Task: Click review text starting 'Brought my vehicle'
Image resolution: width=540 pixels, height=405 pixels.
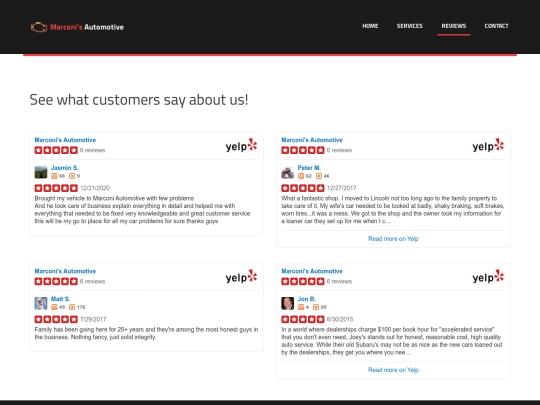Action: (x=142, y=210)
